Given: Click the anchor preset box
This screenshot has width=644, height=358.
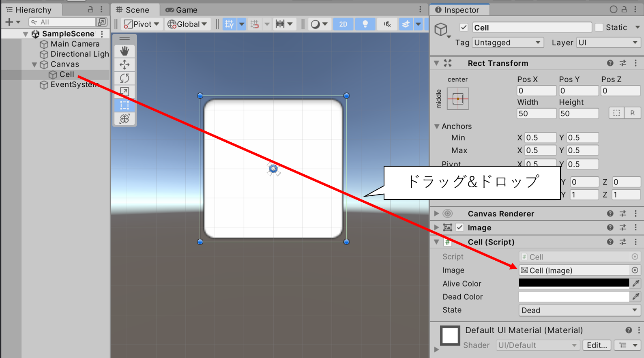Looking at the screenshot, I should click(x=457, y=99).
